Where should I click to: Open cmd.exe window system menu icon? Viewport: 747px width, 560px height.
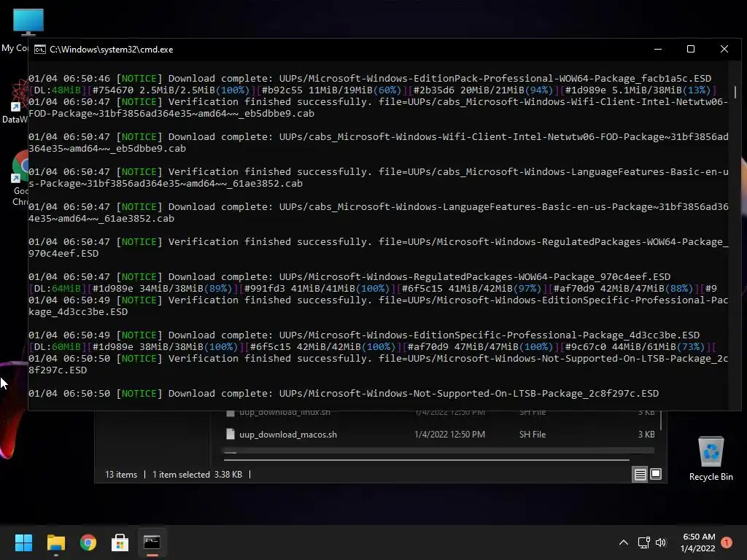click(x=40, y=50)
